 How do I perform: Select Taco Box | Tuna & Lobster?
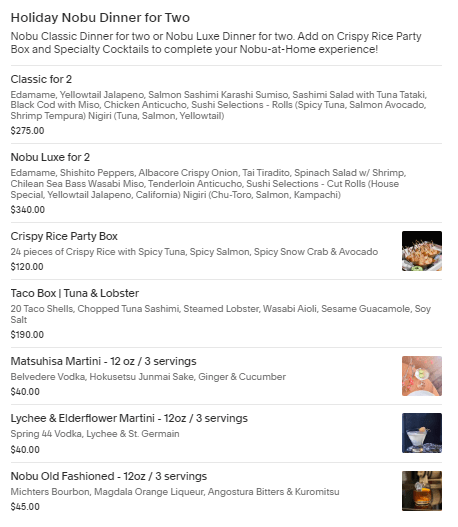(x=75, y=293)
